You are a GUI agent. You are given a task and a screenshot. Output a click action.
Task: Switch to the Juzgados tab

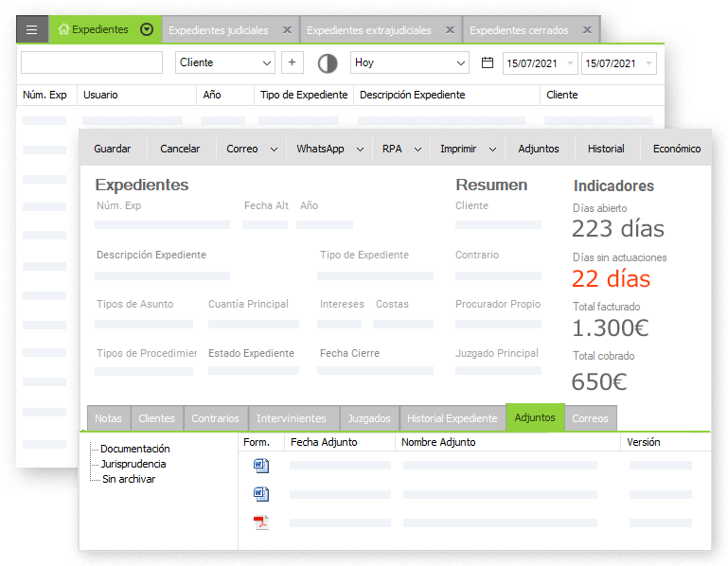click(369, 418)
